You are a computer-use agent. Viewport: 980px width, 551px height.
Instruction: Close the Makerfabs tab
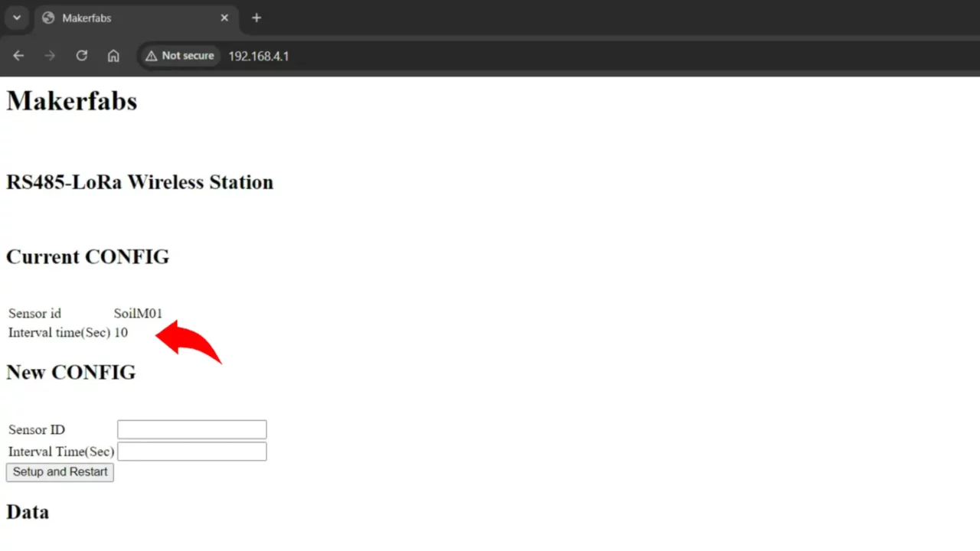tap(224, 18)
